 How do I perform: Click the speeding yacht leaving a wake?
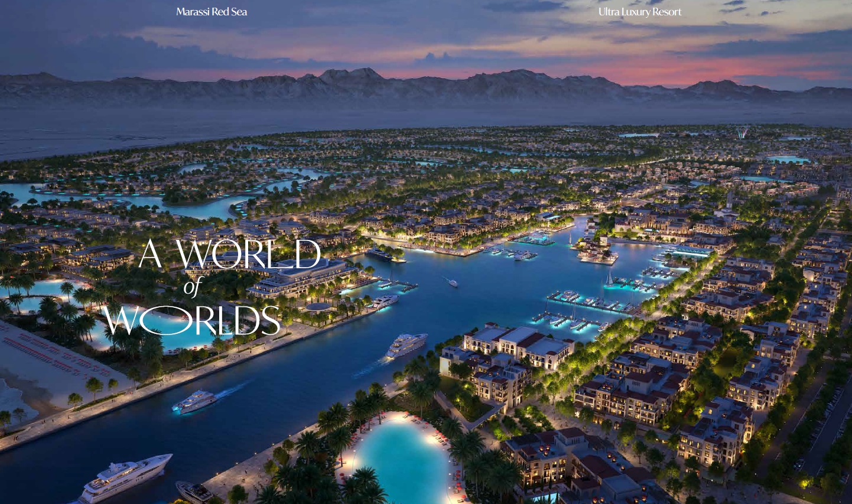[194, 402]
